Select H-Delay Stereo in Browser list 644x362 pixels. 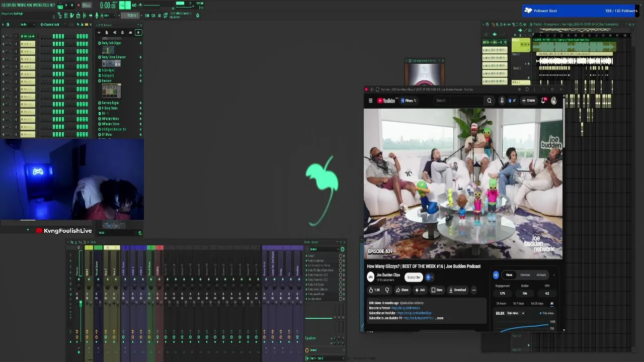[110, 108]
